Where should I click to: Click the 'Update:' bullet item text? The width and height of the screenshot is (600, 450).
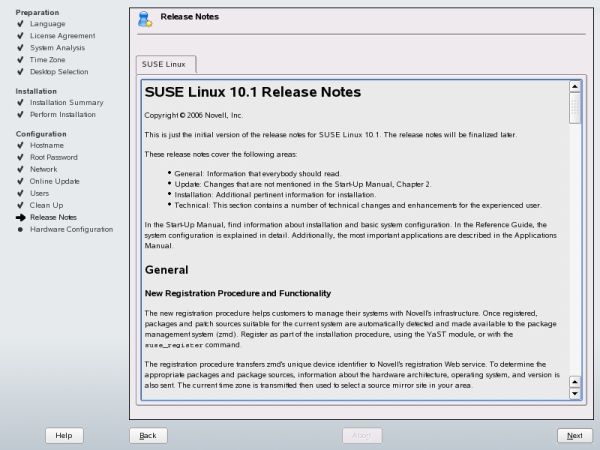[303, 184]
